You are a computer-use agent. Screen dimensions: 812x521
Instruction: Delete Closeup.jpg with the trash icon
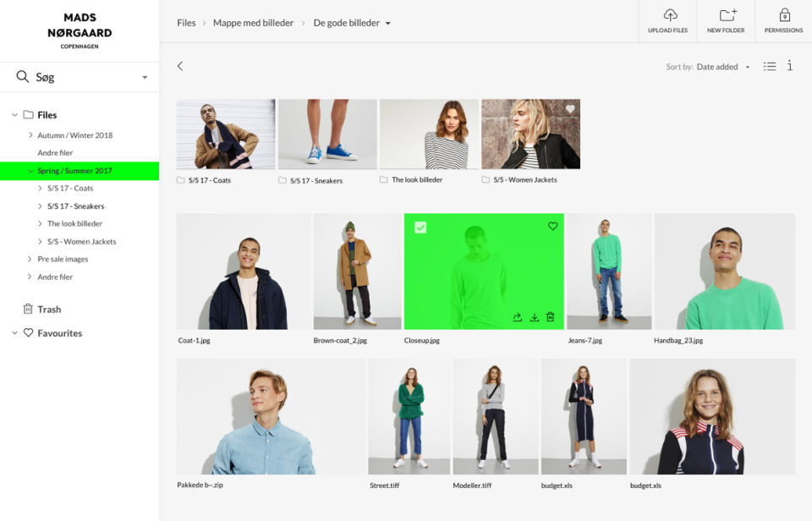tap(551, 316)
